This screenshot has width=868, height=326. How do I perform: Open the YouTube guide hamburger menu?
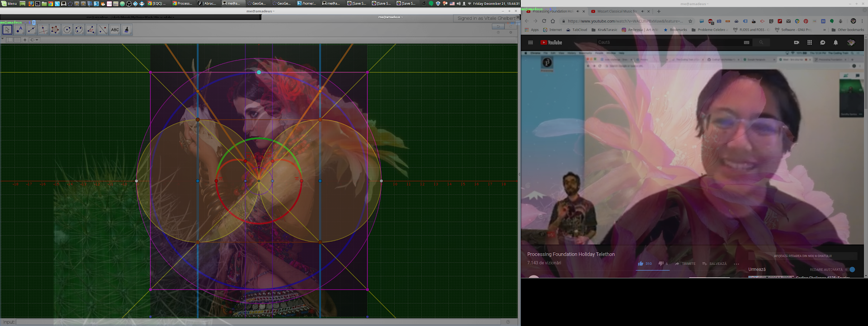(x=530, y=43)
